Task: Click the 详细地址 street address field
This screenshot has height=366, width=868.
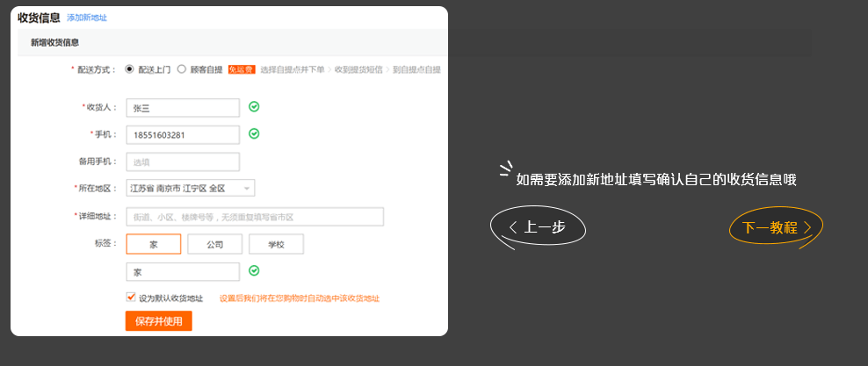Action: [x=255, y=217]
